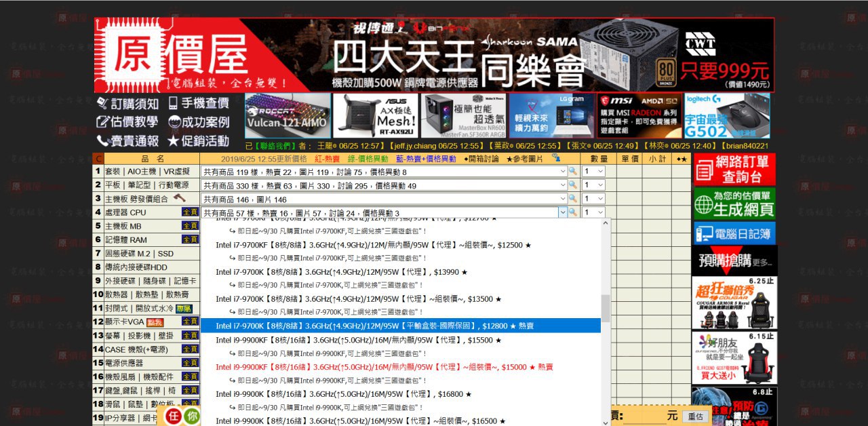Click the 專屬 badge on 水冷 row
This screenshot has height=426, width=868.
pyautogui.click(x=183, y=308)
